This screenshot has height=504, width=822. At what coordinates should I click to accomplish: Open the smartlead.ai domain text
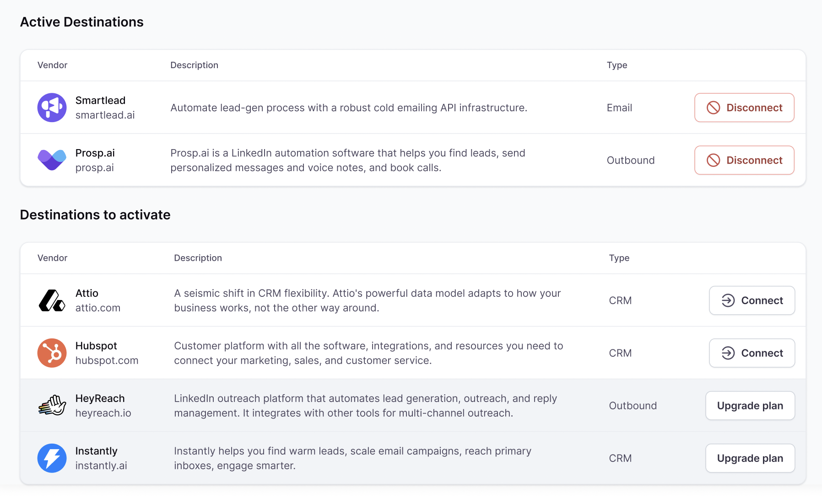pos(105,115)
